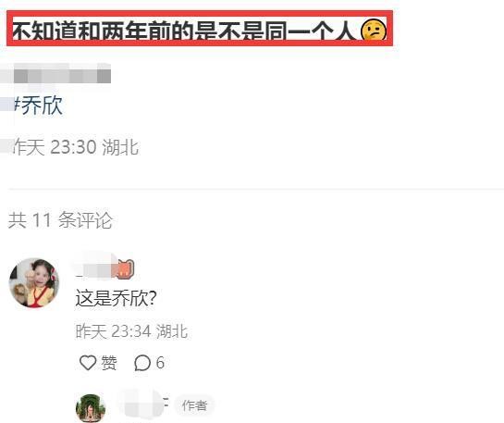Open replies via speech bubble icon
The image size is (504, 423).
pyautogui.click(x=142, y=363)
